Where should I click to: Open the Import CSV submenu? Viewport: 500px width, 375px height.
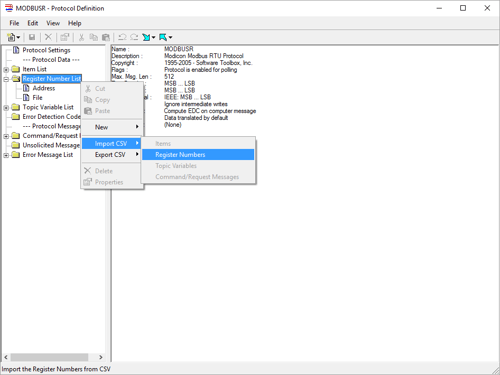(x=112, y=144)
